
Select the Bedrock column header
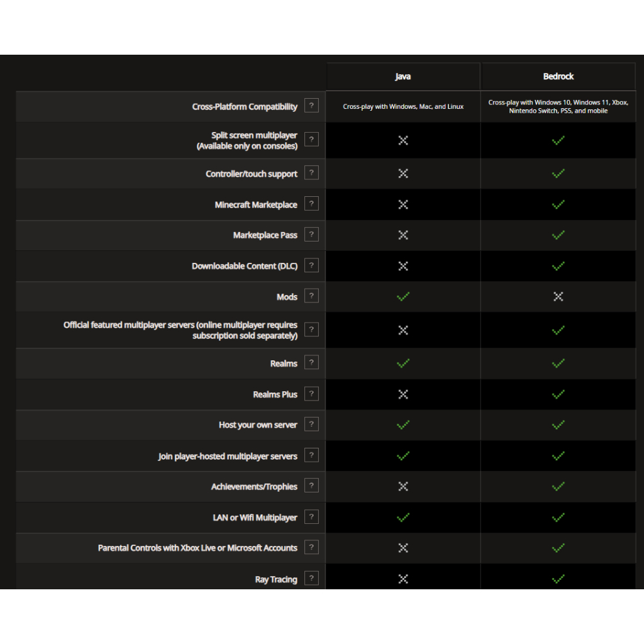pyautogui.click(x=558, y=77)
